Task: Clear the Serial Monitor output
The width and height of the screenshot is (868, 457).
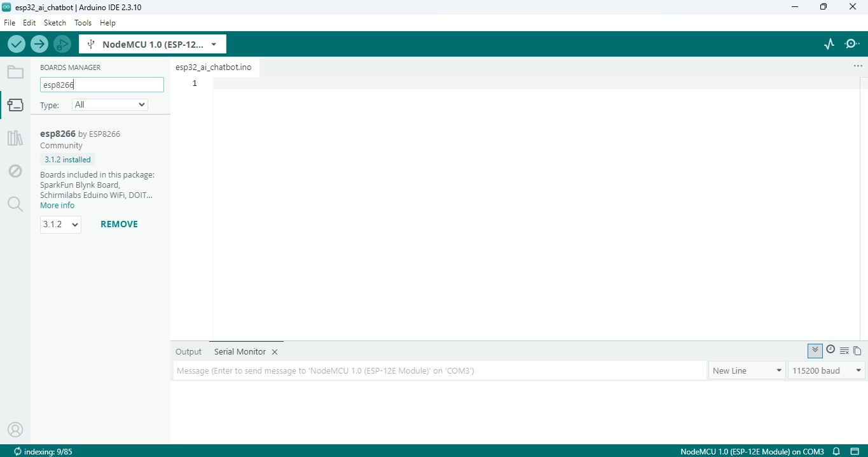Action: point(844,351)
